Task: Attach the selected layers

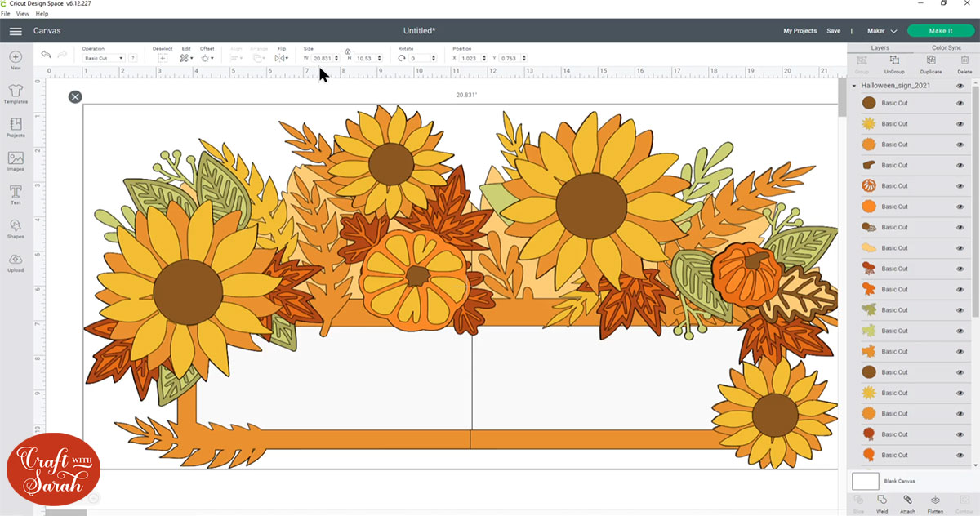Action: pos(909,501)
